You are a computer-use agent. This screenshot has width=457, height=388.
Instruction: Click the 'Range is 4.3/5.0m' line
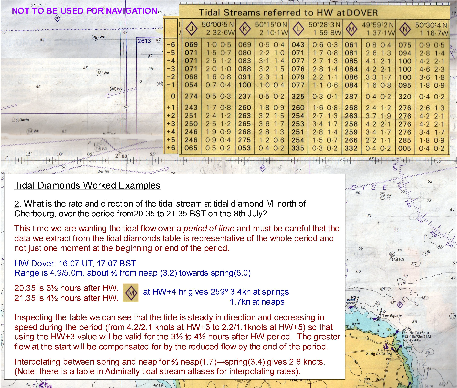point(132,273)
